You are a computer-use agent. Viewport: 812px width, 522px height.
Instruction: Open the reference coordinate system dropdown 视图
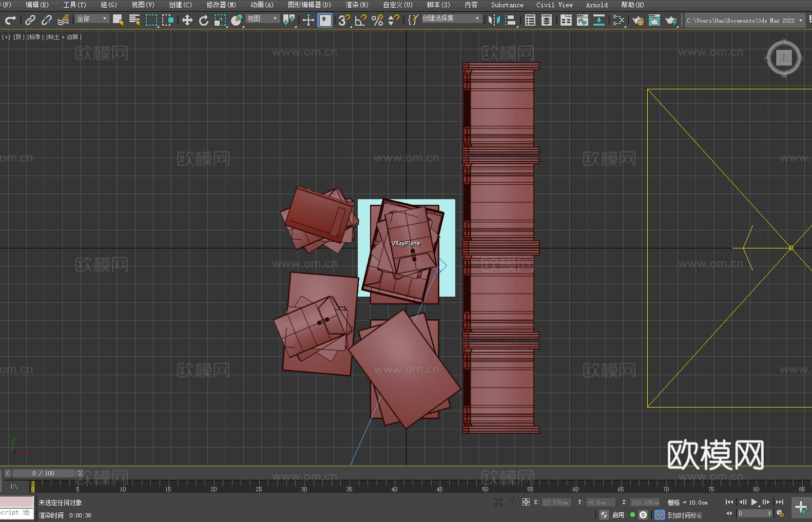[262, 18]
